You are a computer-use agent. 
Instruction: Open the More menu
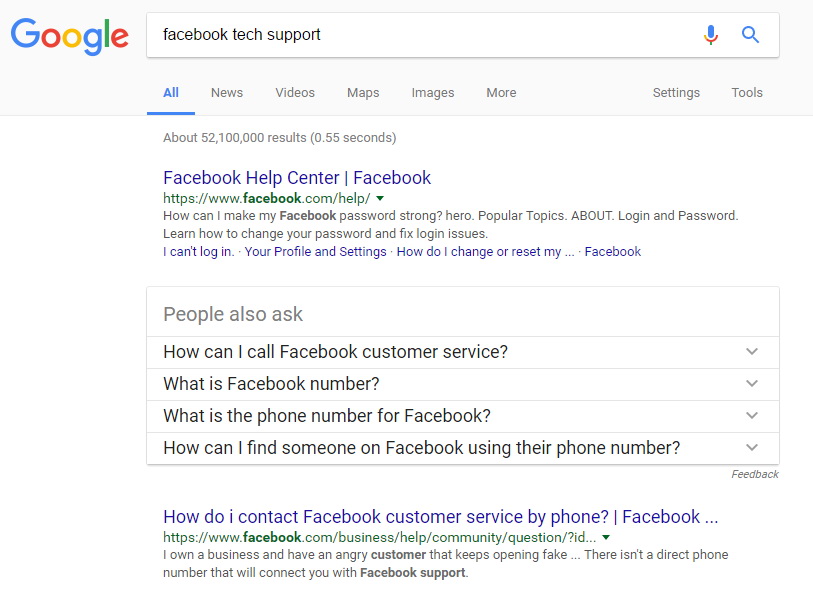[x=501, y=93]
